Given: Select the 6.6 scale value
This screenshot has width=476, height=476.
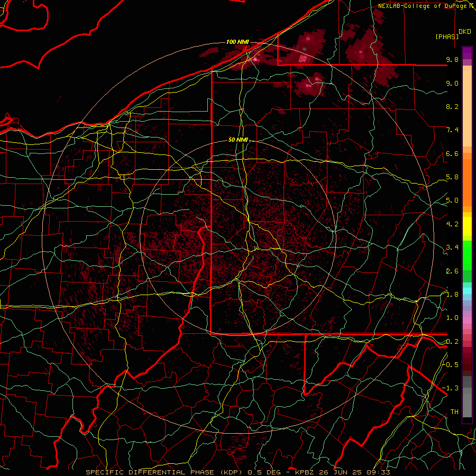Looking at the screenshot, I should click(x=452, y=153).
